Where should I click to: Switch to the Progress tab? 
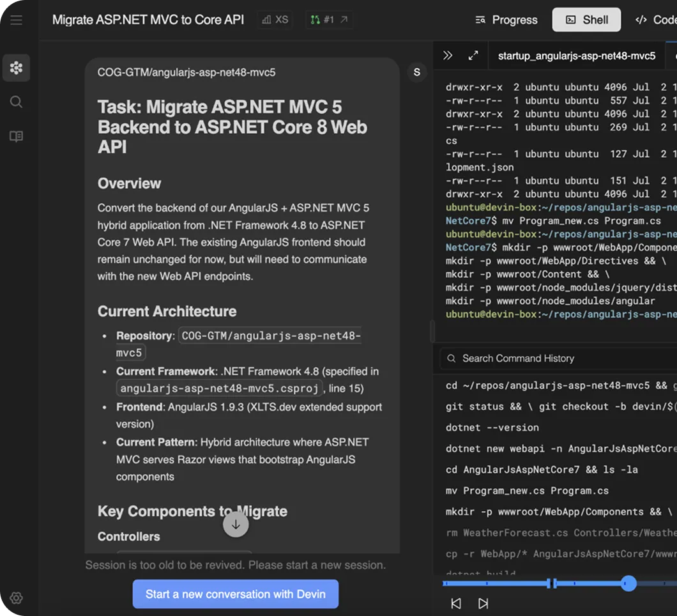click(x=506, y=20)
